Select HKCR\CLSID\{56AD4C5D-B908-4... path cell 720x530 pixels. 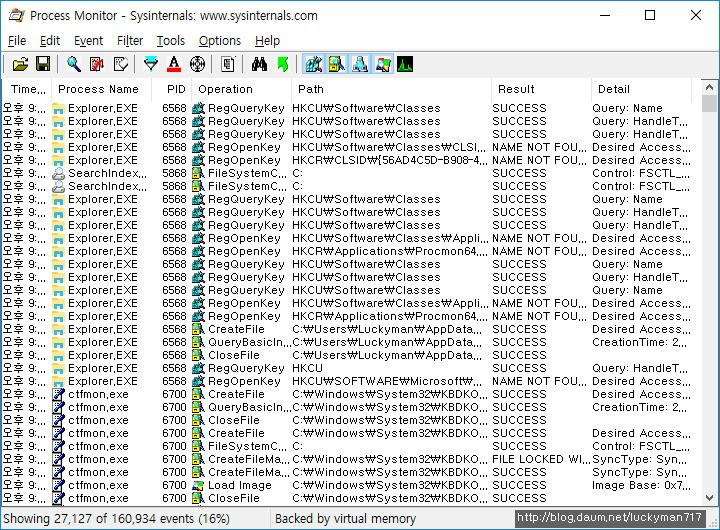point(390,160)
